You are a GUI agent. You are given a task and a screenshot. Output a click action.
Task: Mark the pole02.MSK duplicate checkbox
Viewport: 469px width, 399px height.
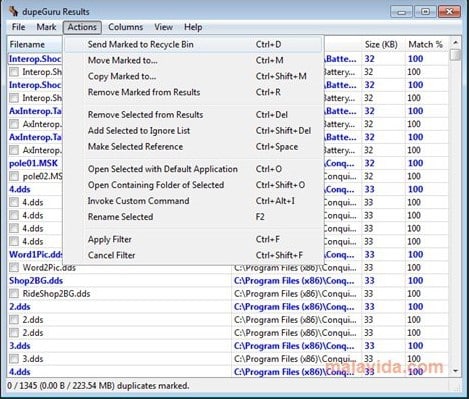tap(14, 176)
